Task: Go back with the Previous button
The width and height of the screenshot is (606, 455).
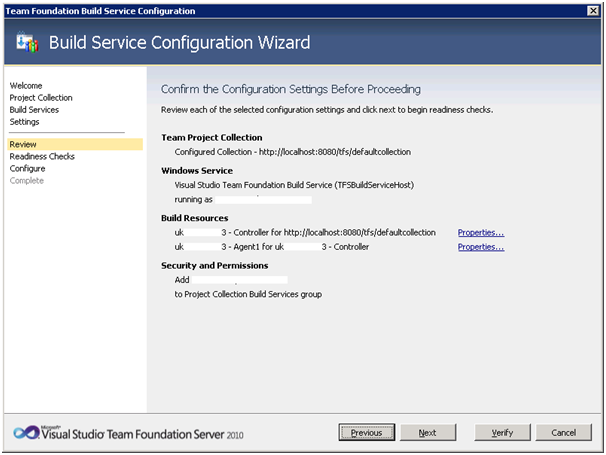Action: 367,432
